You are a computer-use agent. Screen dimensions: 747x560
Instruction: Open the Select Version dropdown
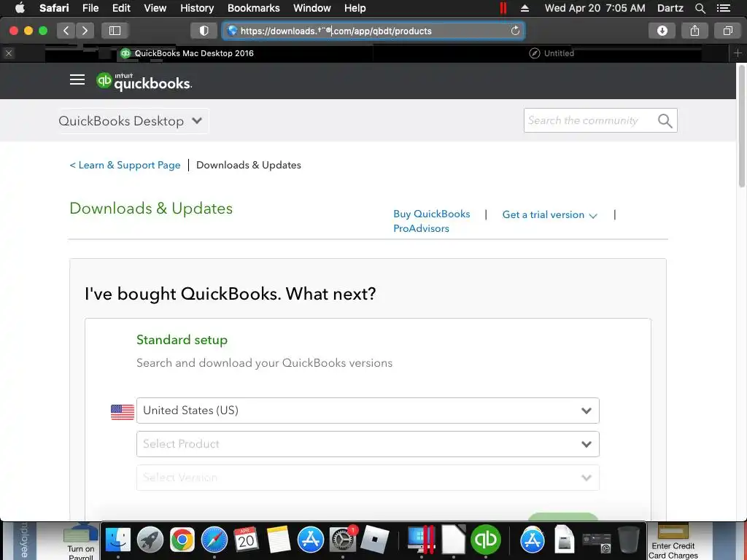(x=368, y=477)
